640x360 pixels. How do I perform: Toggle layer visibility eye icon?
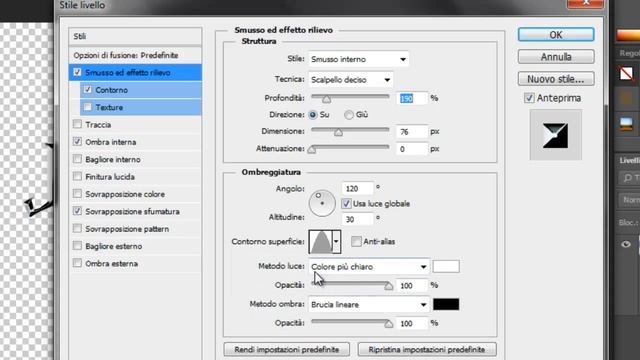626,244
